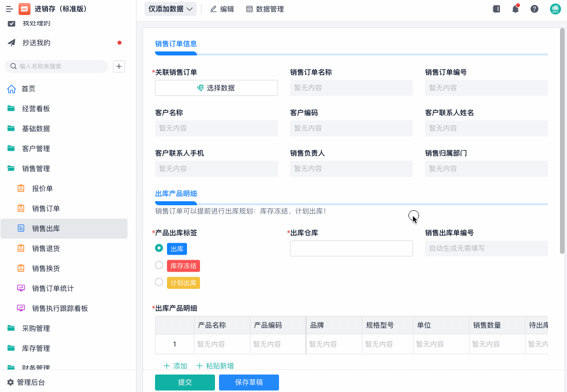Viewport: 567px width, 392px height.
Task: Expand the 库存管理 folder
Action: point(64,348)
